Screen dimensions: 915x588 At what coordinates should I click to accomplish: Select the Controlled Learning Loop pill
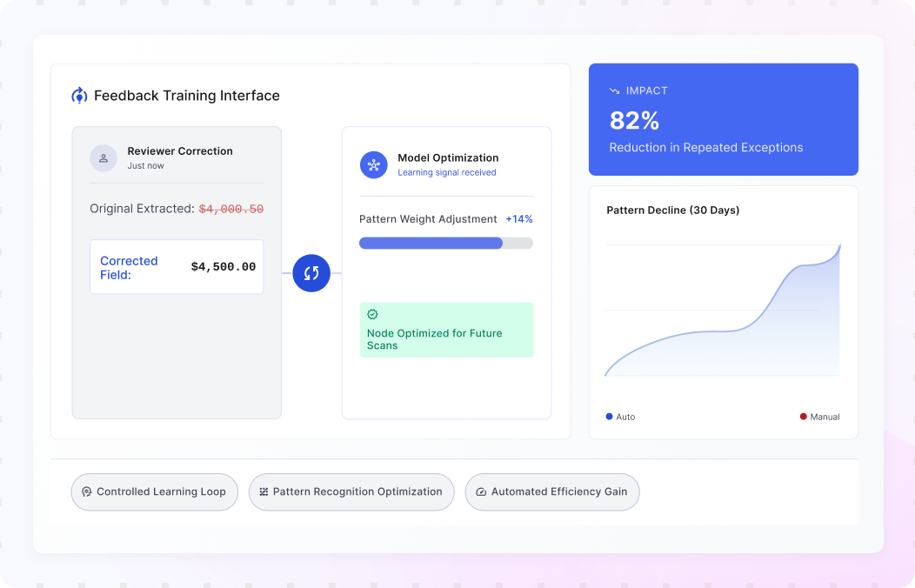(x=155, y=491)
